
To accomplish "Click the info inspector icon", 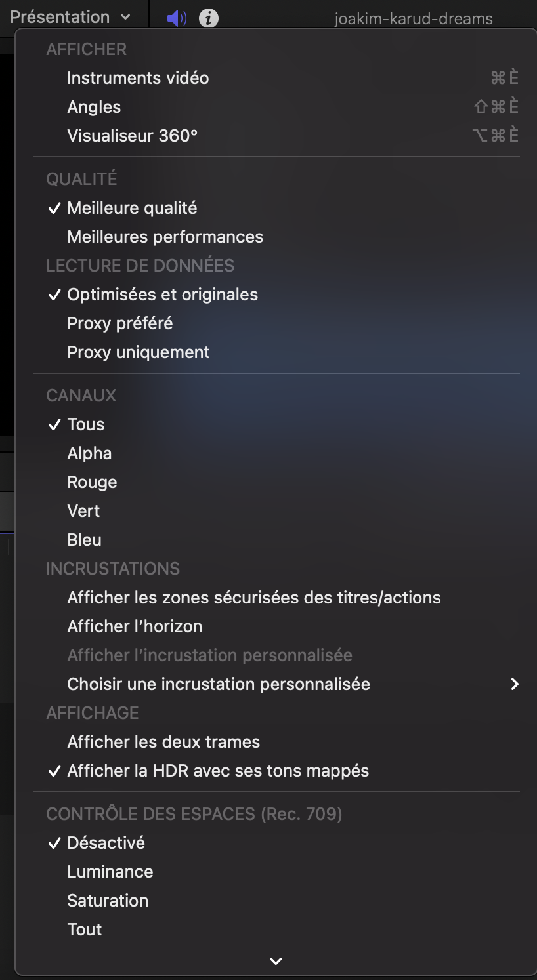I will (x=209, y=18).
